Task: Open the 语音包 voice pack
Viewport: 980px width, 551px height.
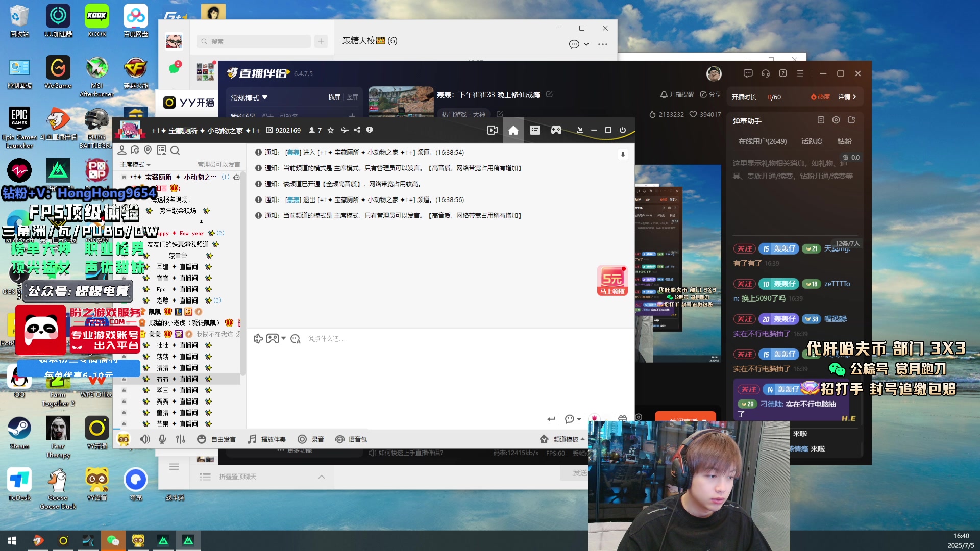Action: pyautogui.click(x=351, y=439)
